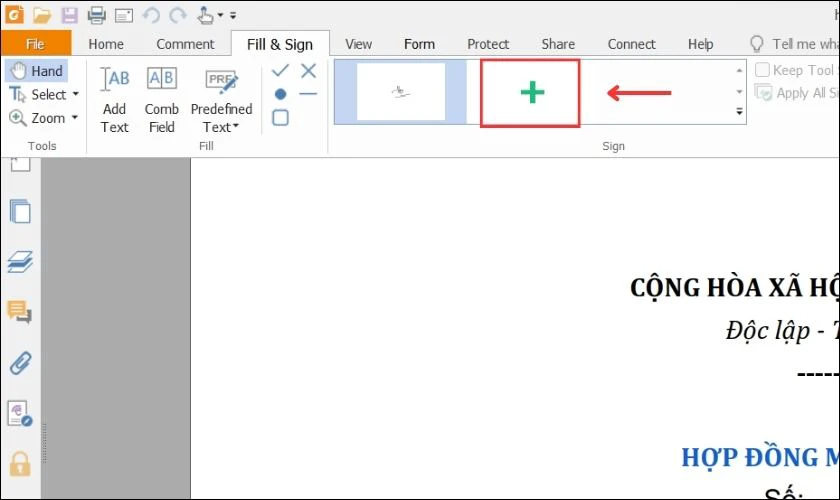Show the layers panel
Viewport: 840px width, 500px height.
[20, 262]
